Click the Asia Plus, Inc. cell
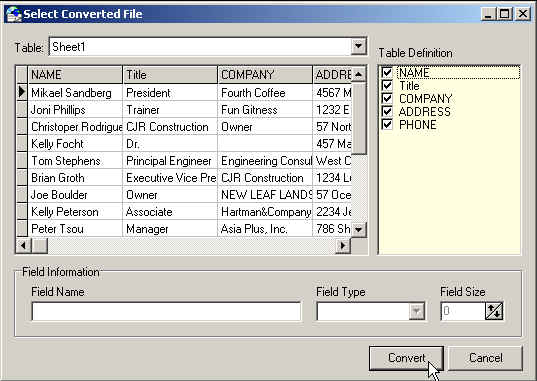Image resolution: width=537 pixels, height=381 pixels. pos(265,229)
